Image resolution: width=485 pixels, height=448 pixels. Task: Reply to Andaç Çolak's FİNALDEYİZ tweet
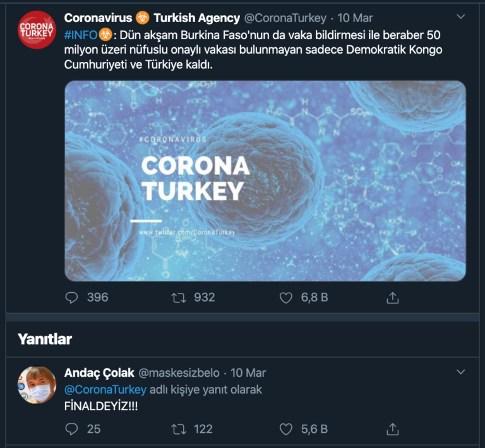[71, 429]
